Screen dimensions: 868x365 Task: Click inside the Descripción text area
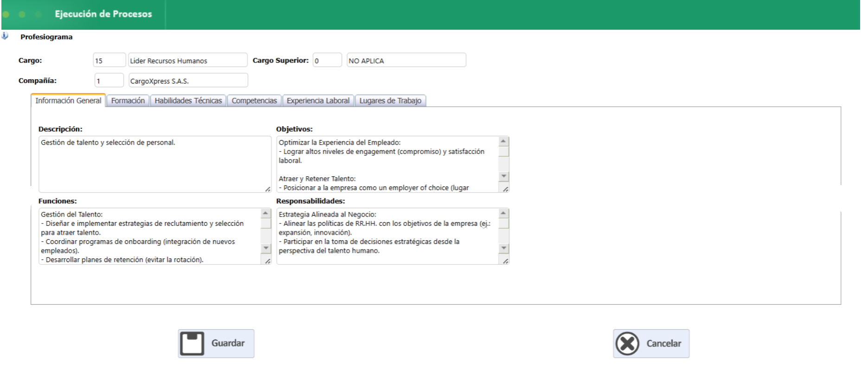pyautogui.click(x=155, y=164)
